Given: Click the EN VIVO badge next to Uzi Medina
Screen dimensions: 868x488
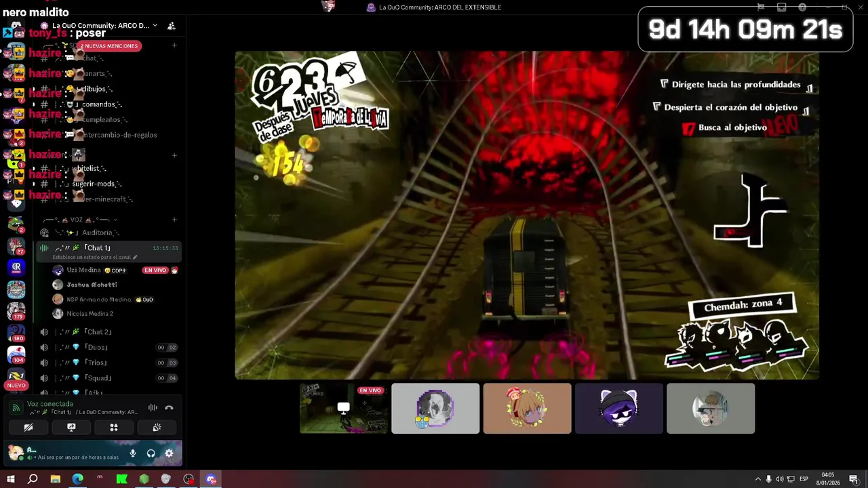Looking at the screenshot, I should pos(155,270).
